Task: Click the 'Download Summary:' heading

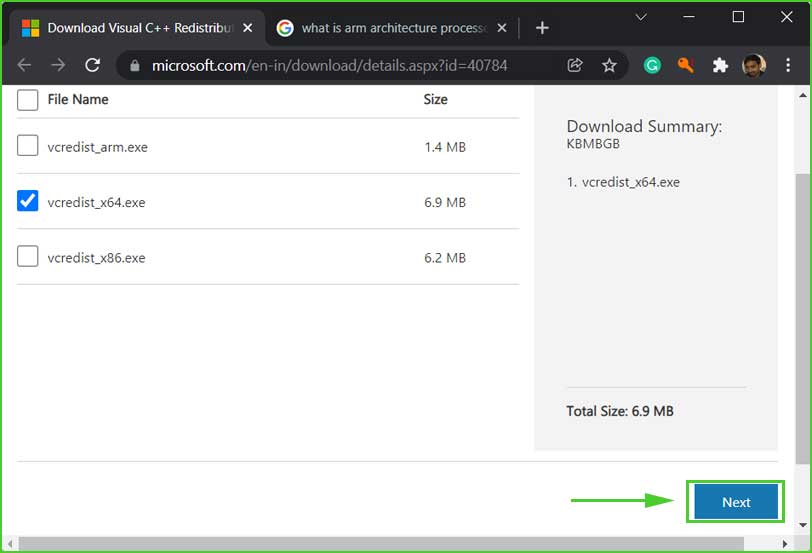Action: pyautogui.click(x=644, y=126)
